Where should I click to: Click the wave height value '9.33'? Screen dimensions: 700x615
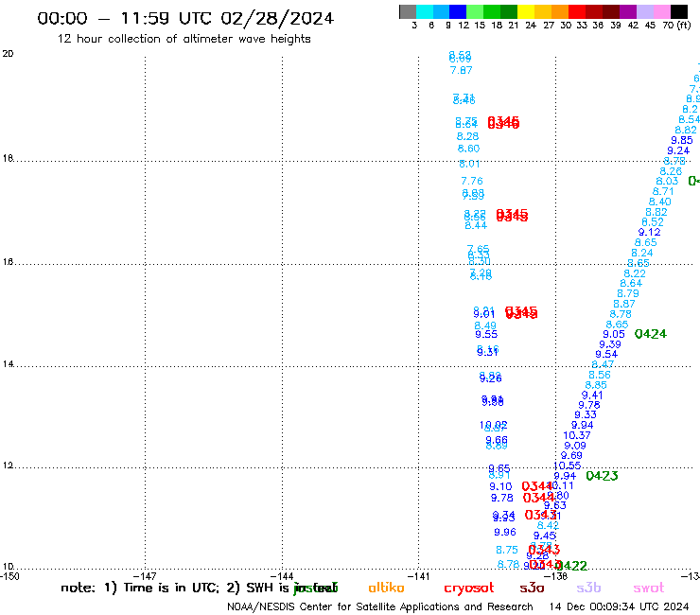coord(586,415)
